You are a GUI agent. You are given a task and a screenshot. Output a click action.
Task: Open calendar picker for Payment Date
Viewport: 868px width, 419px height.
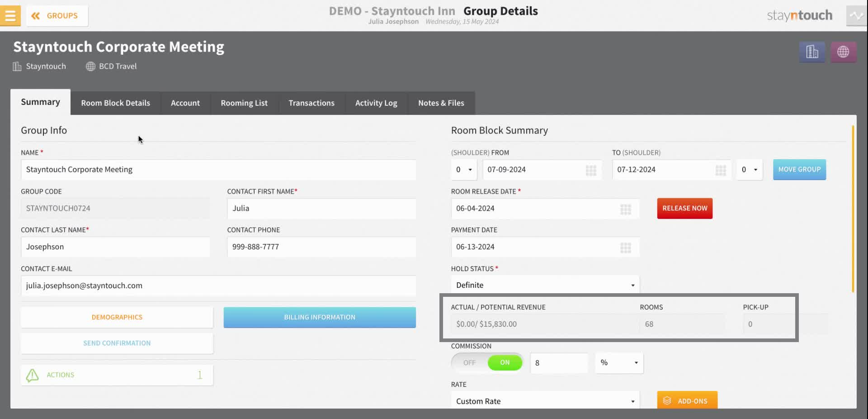(x=626, y=248)
